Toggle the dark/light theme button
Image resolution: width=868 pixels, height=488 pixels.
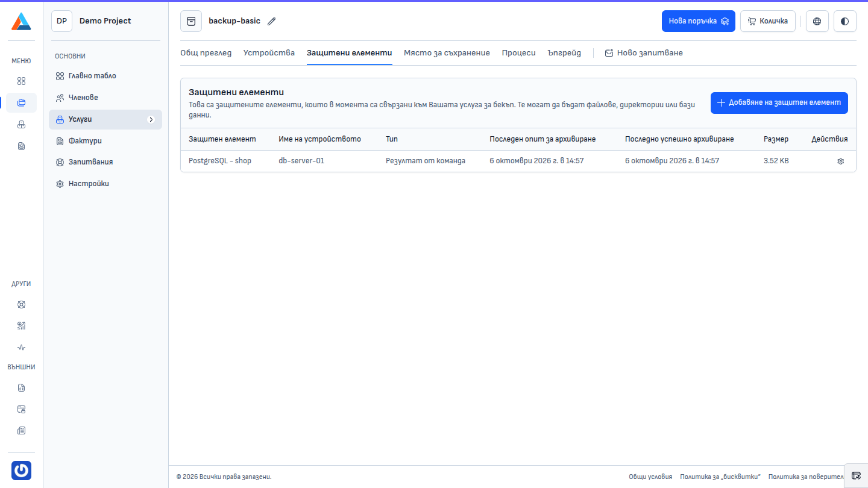[845, 21]
